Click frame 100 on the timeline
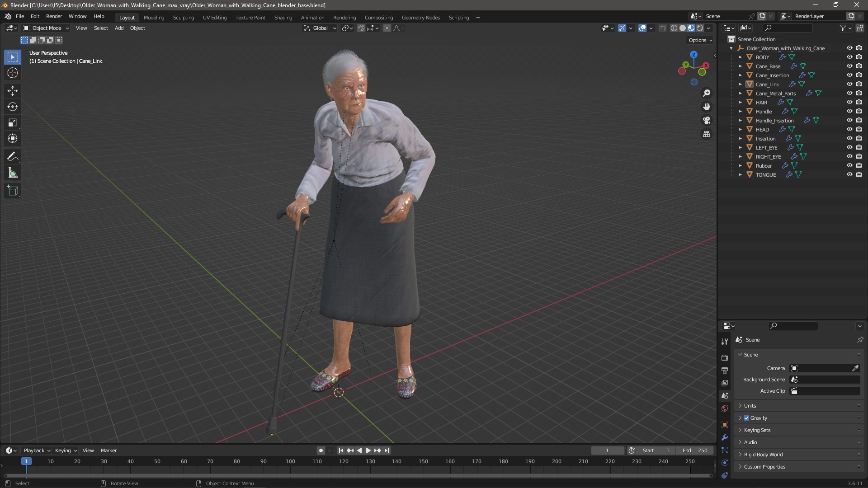Screen dimensions: 868x488 (290, 462)
